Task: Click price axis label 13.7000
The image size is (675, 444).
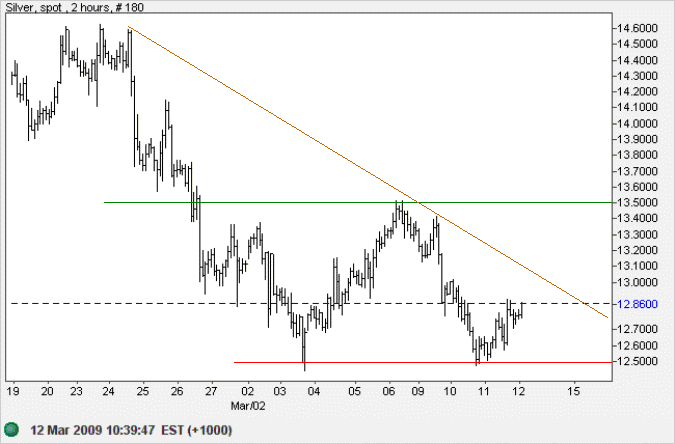Action: point(638,171)
